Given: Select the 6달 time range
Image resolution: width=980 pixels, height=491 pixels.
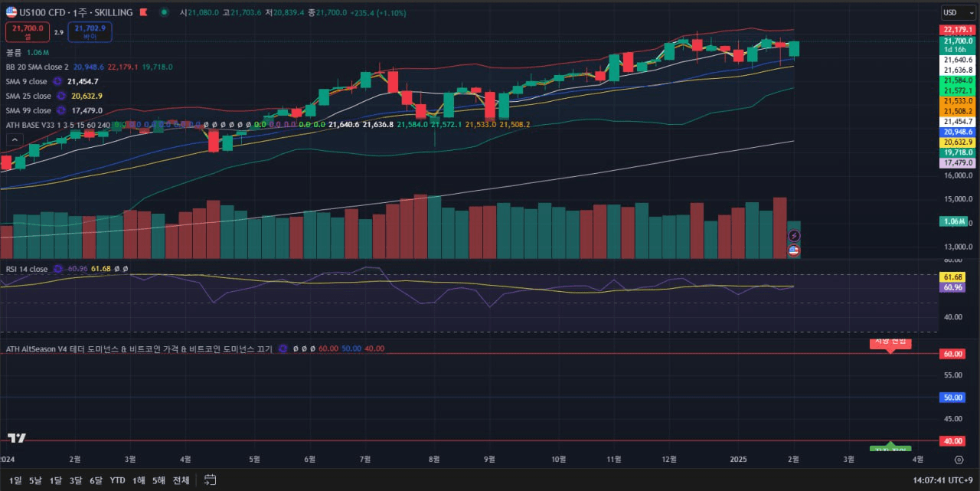Looking at the screenshot, I should click(x=96, y=480).
